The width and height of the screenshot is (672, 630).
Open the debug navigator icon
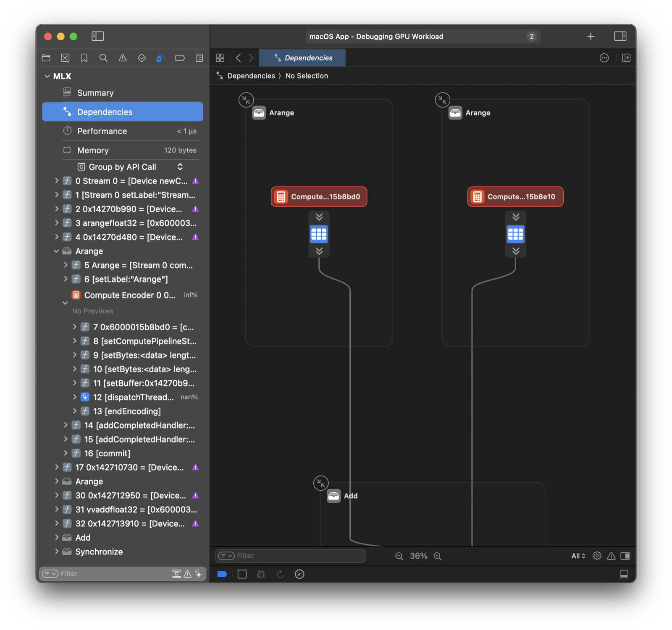pyautogui.click(x=161, y=58)
